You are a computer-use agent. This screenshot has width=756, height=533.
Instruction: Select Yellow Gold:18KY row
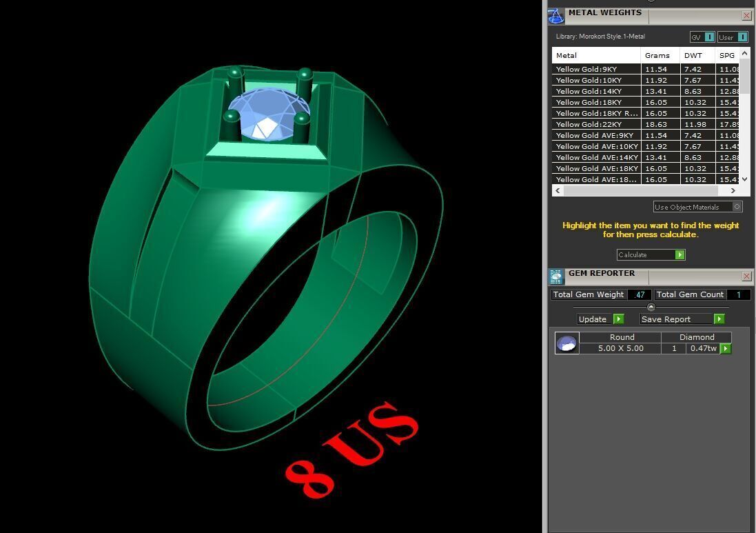pyautogui.click(x=646, y=102)
